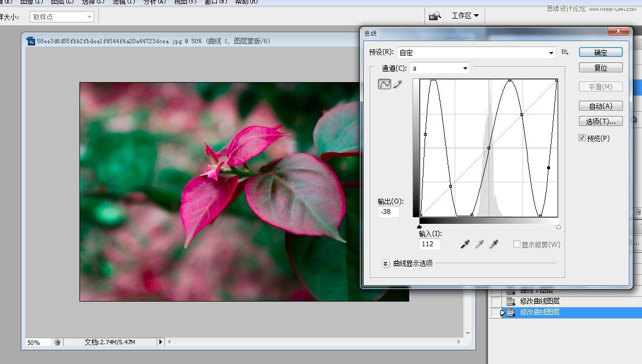This screenshot has width=642, height=364.
Task: Open the 工作区 workspace menu
Action: (x=465, y=15)
